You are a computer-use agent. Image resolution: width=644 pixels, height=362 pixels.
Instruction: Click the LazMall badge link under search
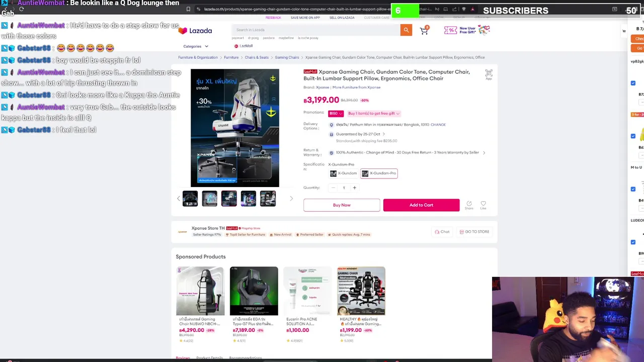tap(244, 46)
